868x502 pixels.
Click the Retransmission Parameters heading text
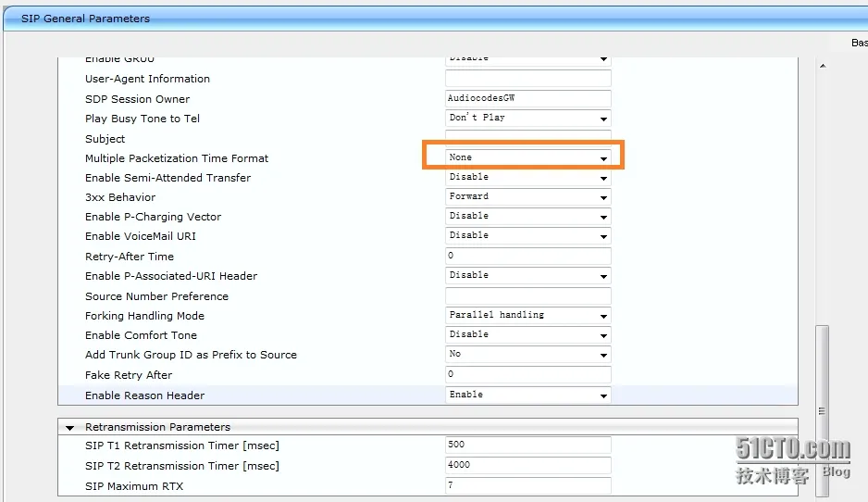point(157,427)
